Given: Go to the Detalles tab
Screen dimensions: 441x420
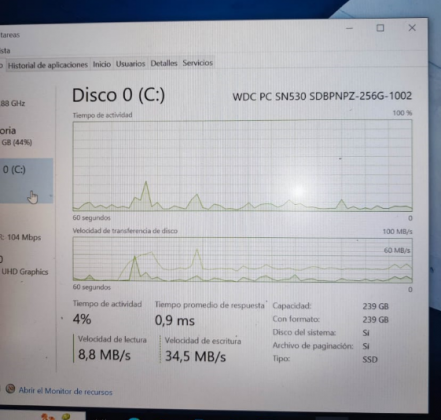Looking at the screenshot, I should [x=164, y=63].
